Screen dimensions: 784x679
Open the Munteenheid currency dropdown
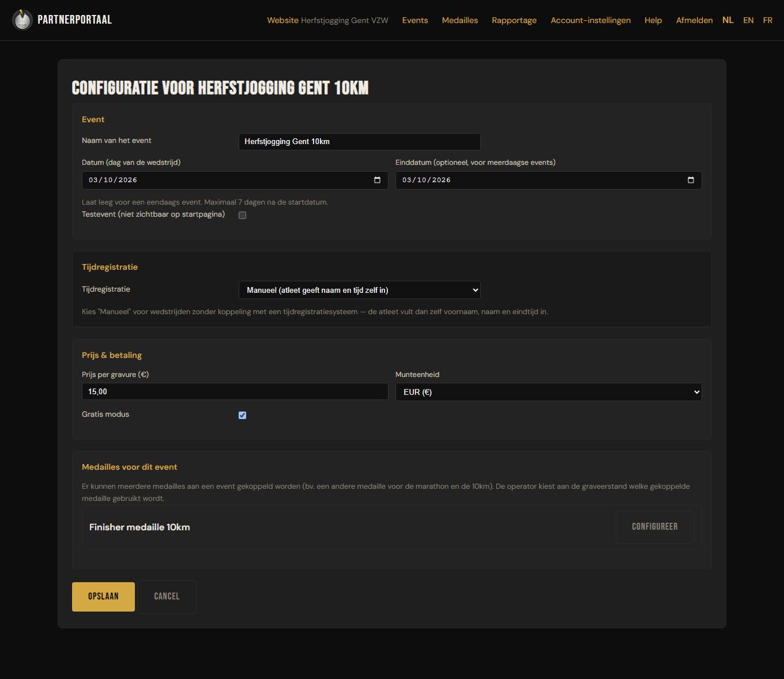549,392
